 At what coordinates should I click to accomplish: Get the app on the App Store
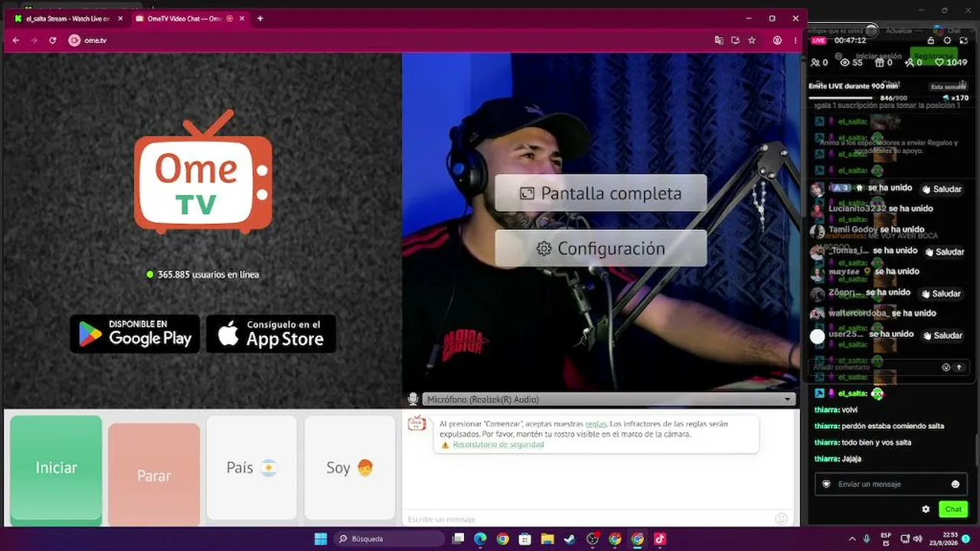(271, 334)
